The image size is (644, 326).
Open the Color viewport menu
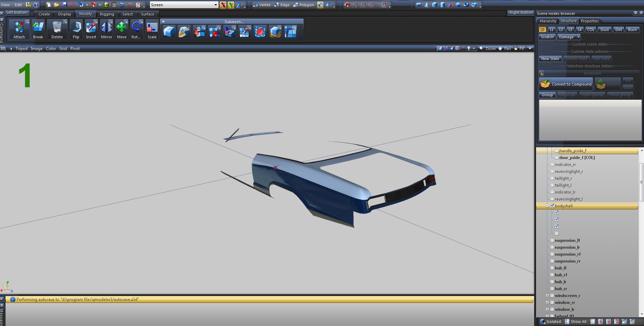coord(51,49)
